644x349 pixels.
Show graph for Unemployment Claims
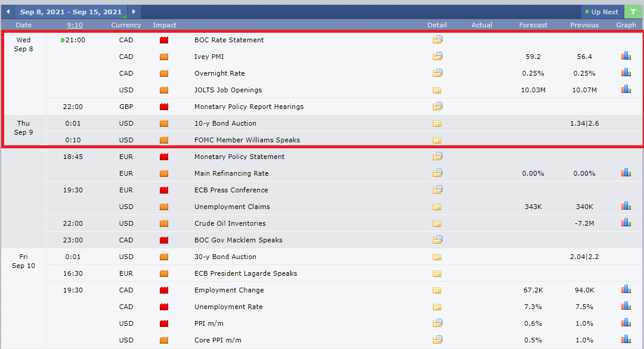click(626, 206)
